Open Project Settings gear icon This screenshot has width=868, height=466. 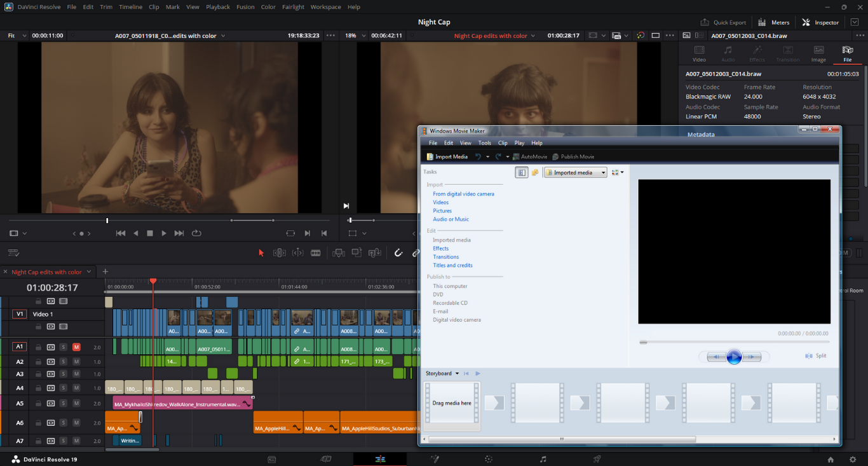(x=853, y=459)
